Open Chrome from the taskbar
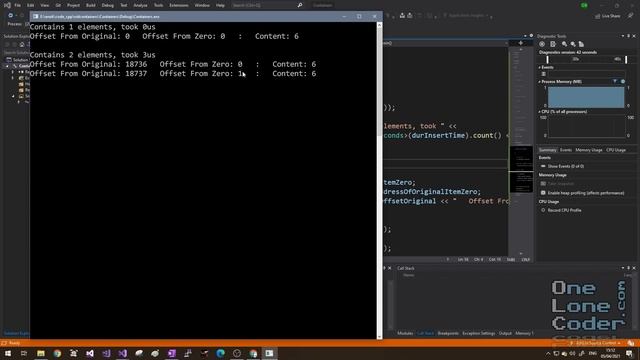 point(57,353)
